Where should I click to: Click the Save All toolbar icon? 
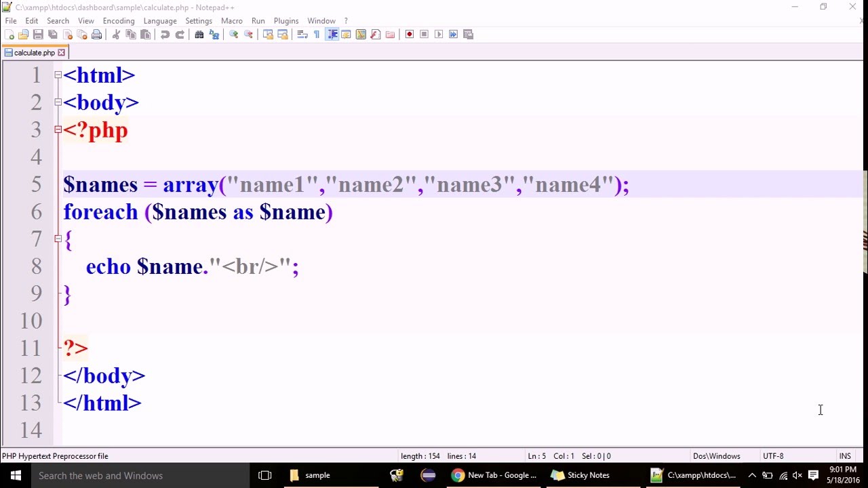(53, 35)
